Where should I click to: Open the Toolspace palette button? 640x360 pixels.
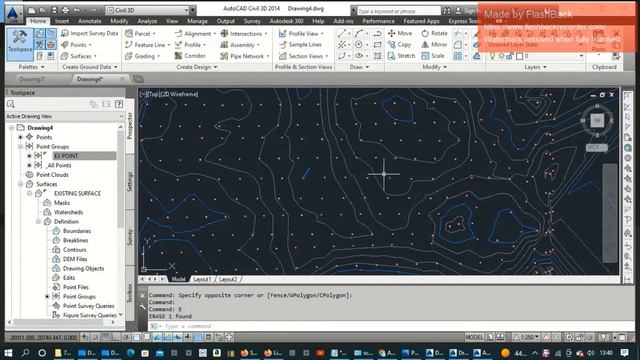20,44
